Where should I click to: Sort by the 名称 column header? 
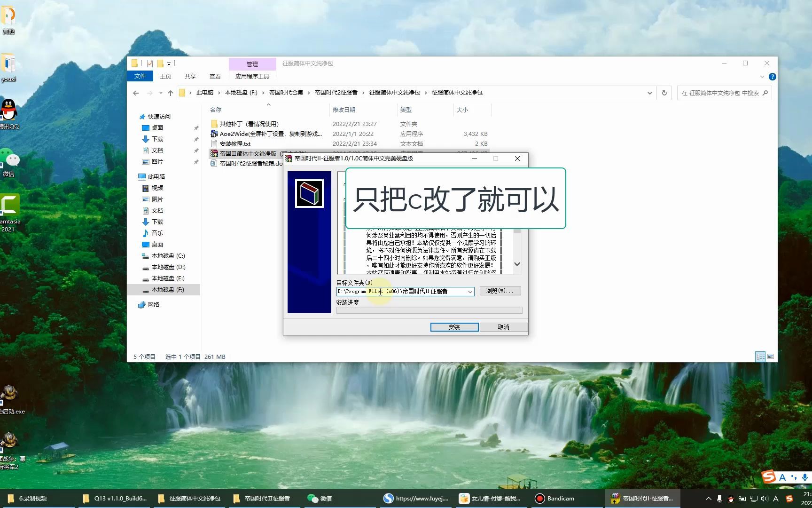click(x=216, y=110)
